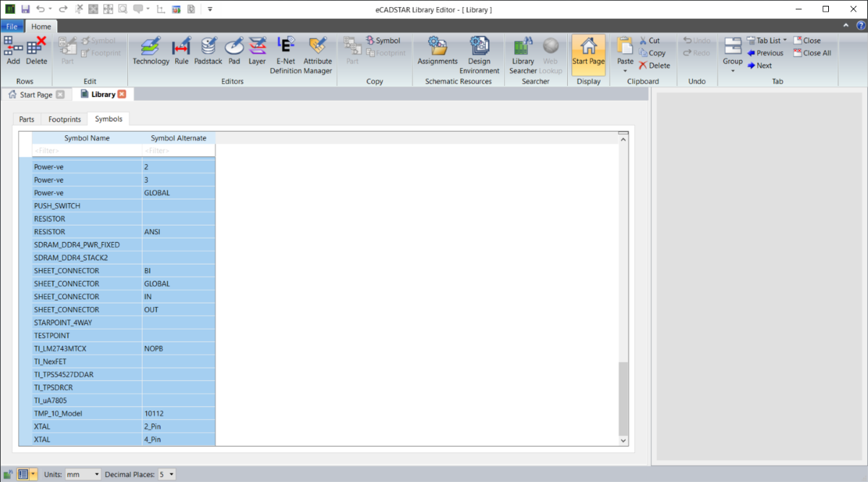Click Undo arrow in title bar

pyautogui.click(x=41, y=9)
